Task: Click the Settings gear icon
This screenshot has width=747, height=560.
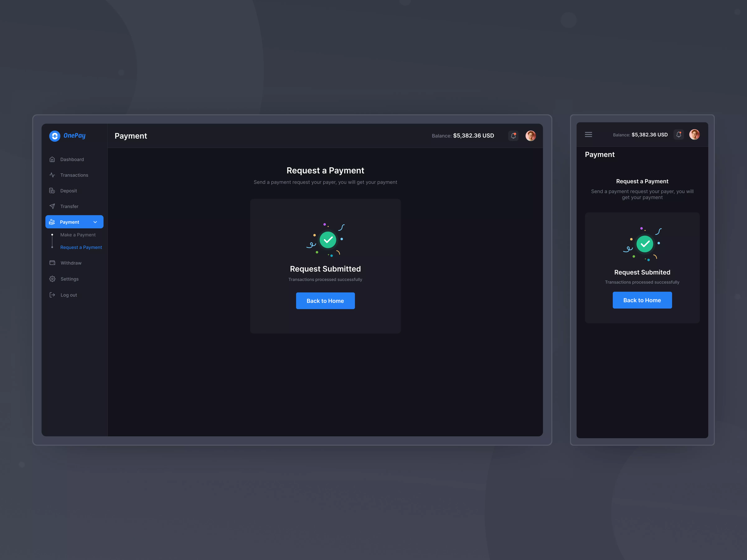Action: 52,279
